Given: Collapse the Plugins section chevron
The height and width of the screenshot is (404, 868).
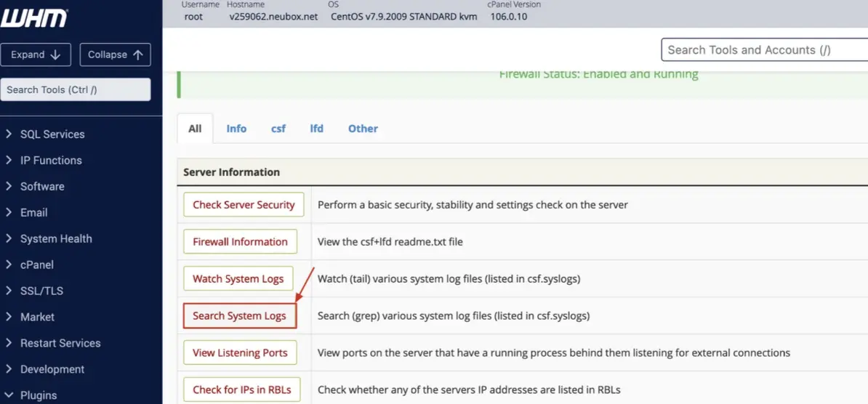Looking at the screenshot, I should pyautogui.click(x=8, y=395).
